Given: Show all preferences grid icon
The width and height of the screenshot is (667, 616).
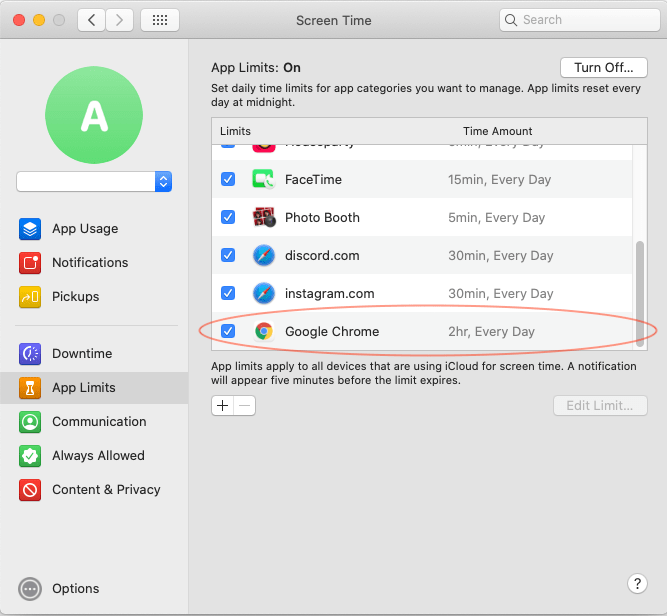Looking at the screenshot, I should (x=160, y=20).
